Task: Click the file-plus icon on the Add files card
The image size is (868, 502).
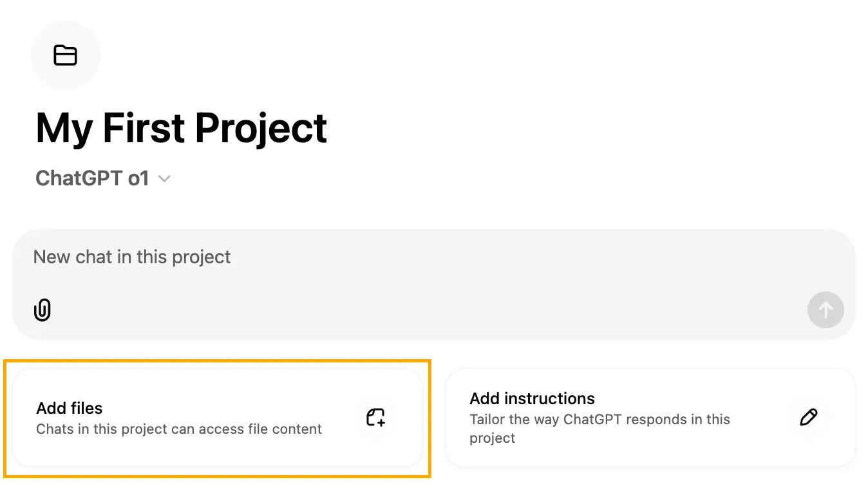Action: [375, 418]
